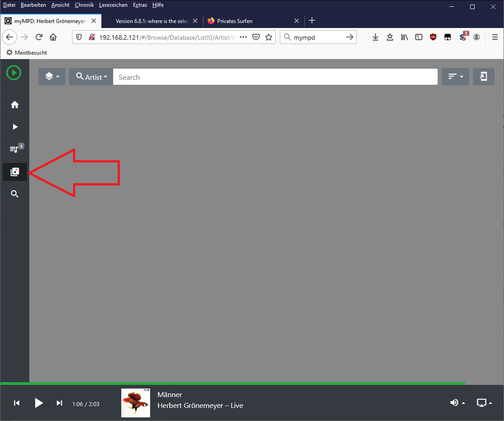Toggle the browser sidebar

[419, 37]
